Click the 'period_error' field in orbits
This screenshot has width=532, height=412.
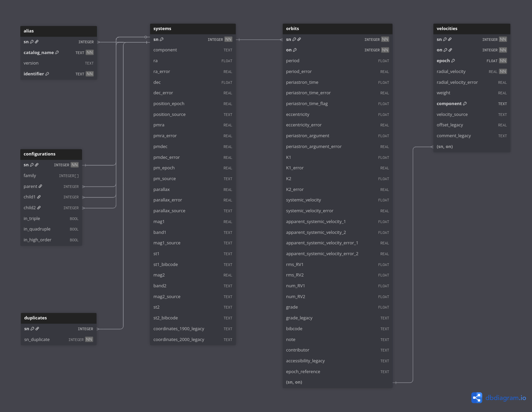(337, 72)
